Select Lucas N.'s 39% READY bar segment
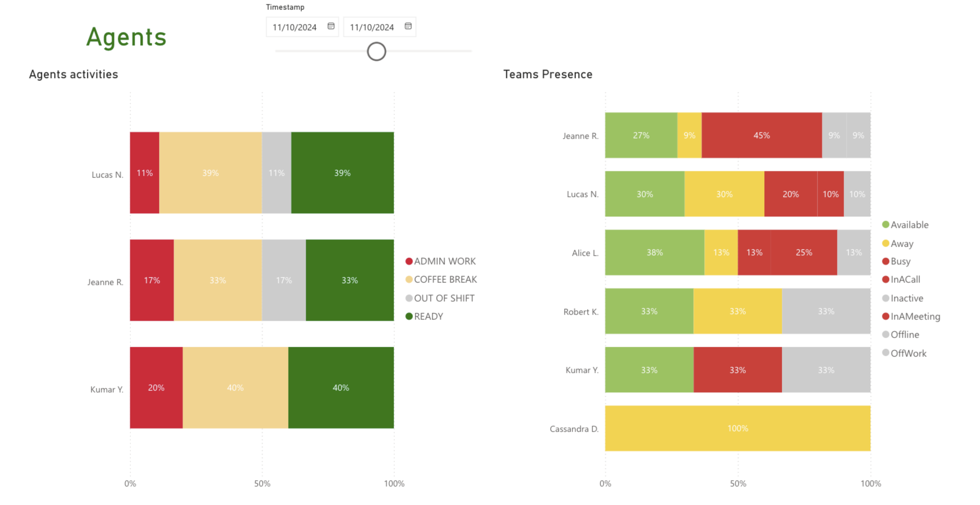This screenshot has width=980, height=505. click(x=342, y=173)
